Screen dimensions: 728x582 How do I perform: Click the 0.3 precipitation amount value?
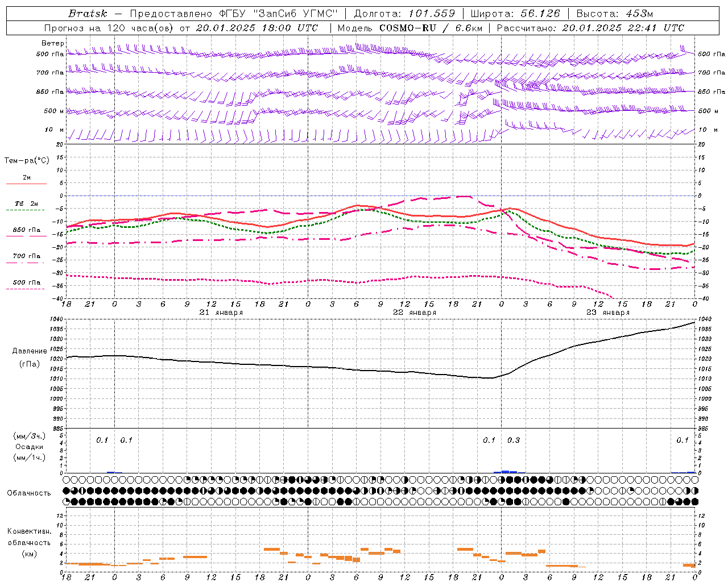click(514, 440)
